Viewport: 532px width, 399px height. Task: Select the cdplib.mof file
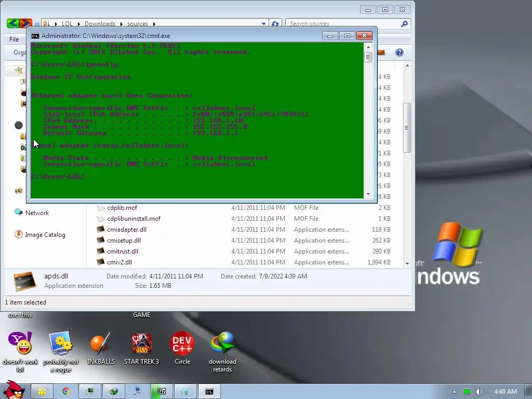(122, 208)
